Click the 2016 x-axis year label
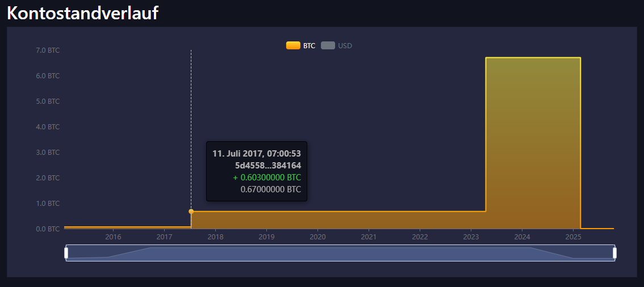Screen dimensions: 644x287 (x=113, y=237)
